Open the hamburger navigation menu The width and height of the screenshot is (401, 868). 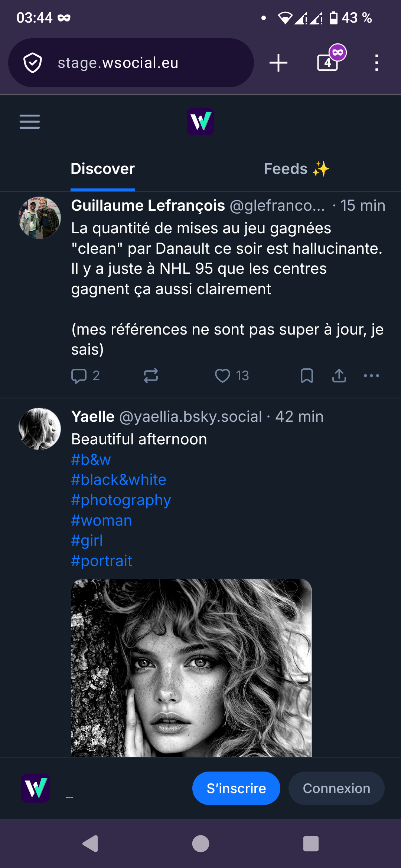[x=30, y=122]
